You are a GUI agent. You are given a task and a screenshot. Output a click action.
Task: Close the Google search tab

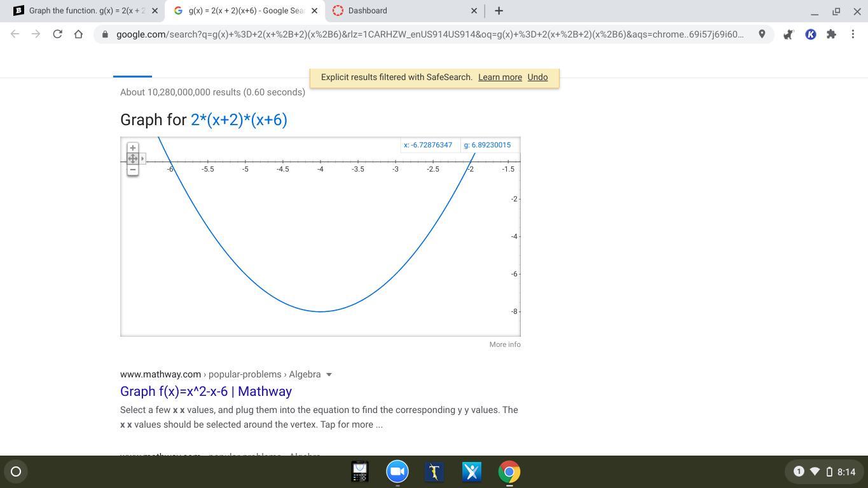(314, 11)
